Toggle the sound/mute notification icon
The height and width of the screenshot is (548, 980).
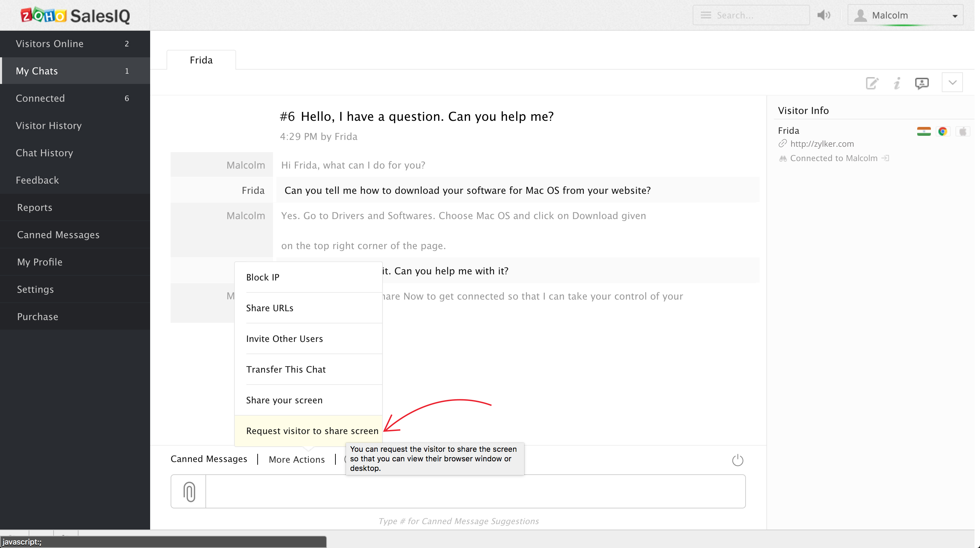tap(824, 15)
